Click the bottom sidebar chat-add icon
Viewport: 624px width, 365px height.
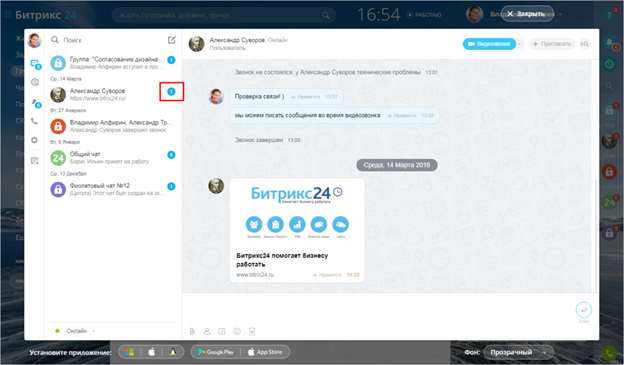35,161
